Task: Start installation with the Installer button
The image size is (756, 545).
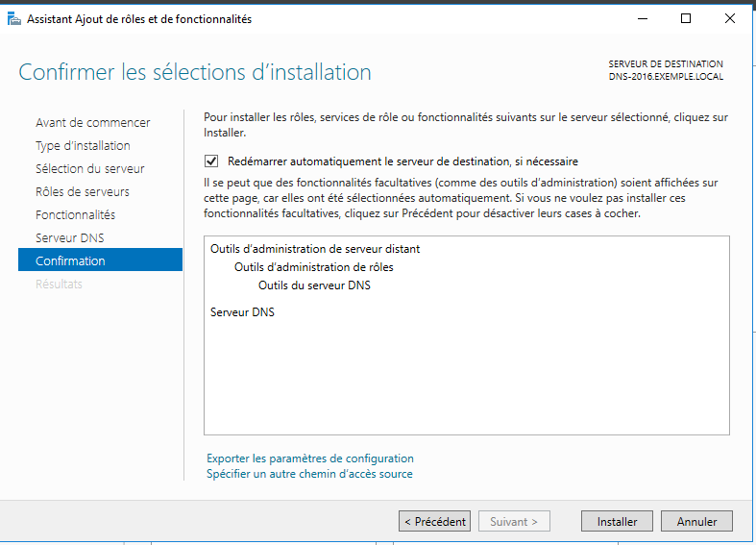Action: (x=617, y=521)
